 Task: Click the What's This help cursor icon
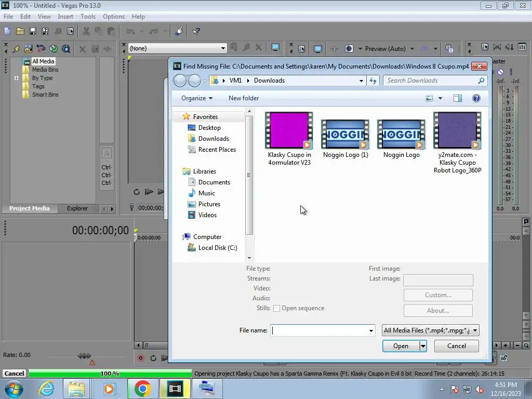[x=196, y=31]
